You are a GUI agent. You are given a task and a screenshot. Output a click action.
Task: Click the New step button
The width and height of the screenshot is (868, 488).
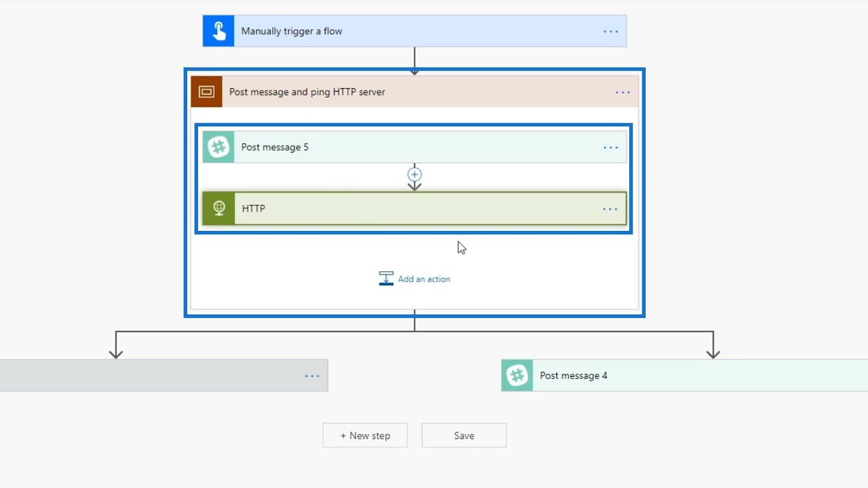[365, 435]
